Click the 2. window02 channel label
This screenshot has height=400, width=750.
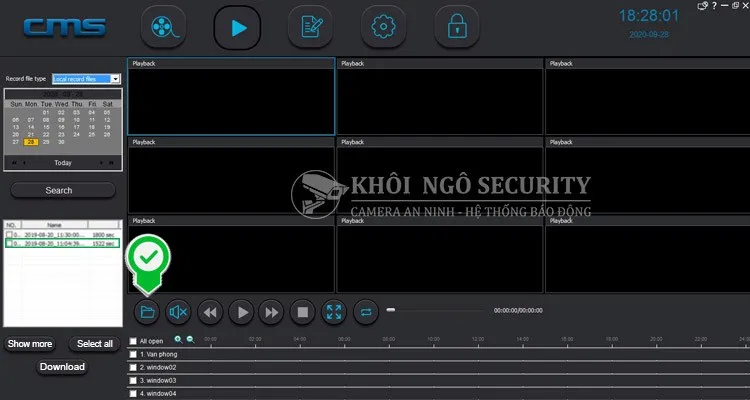pyautogui.click(x=158, y=367)
